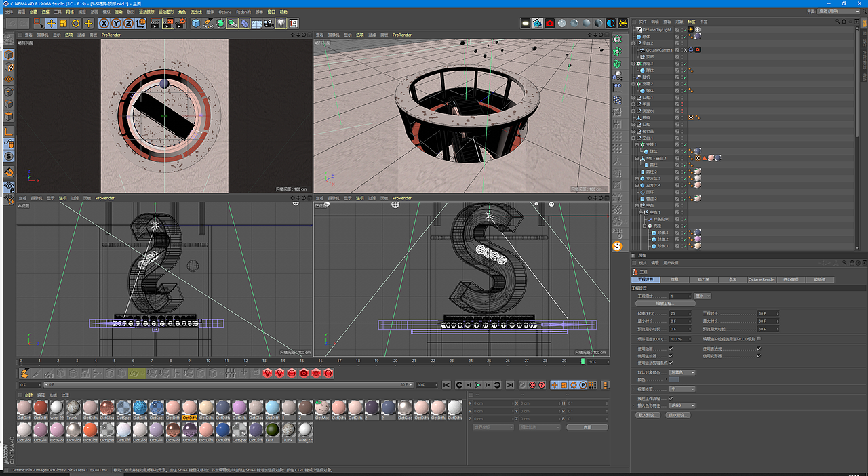Image resolution: width=868 pixels, height=476 pixels.
Task: Open the 视图修剪 dropdown
Action: tap(682, 389)
